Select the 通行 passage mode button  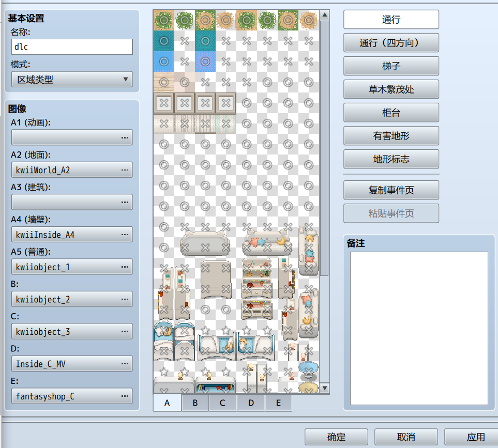tap(391, 19)
